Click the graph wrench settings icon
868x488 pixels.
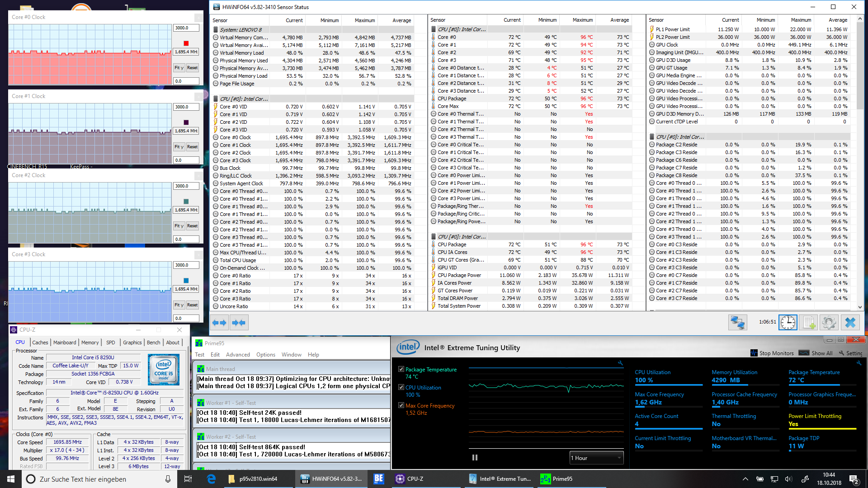[620, 363]
